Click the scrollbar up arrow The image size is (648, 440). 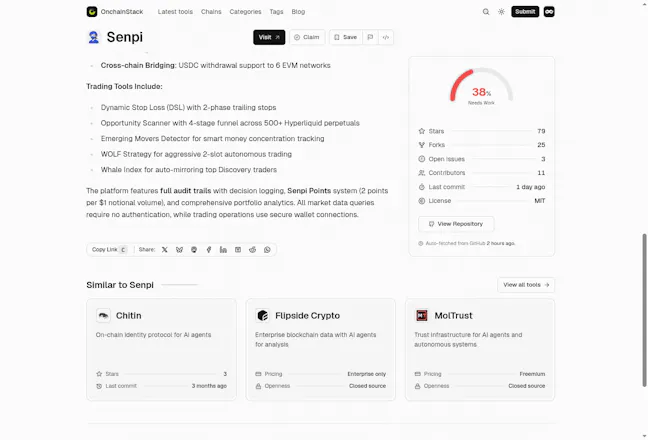pyautogui.click(x=644, y=3)
